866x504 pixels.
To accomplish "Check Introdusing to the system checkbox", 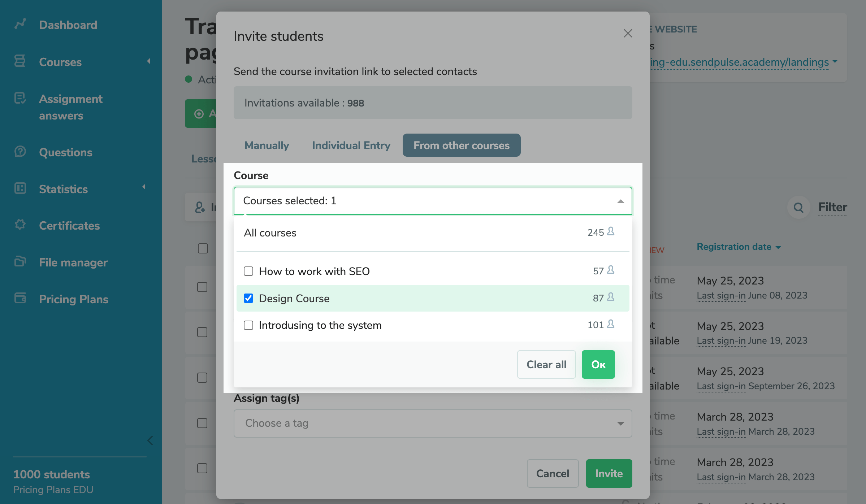I will (248, 325).
